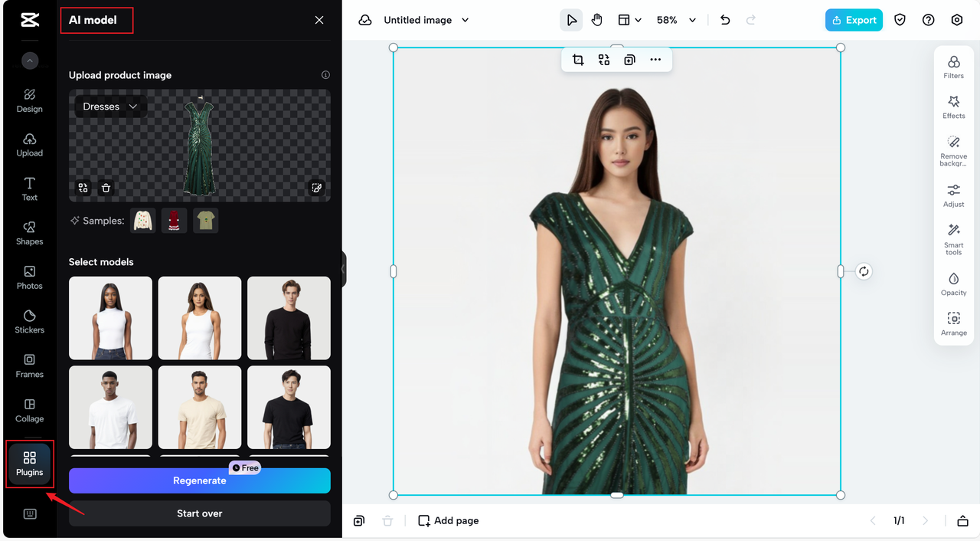Open the Design panel
The height and width of the screenshot is (541, 980).
pyautogui.click(x=30, y=100)
